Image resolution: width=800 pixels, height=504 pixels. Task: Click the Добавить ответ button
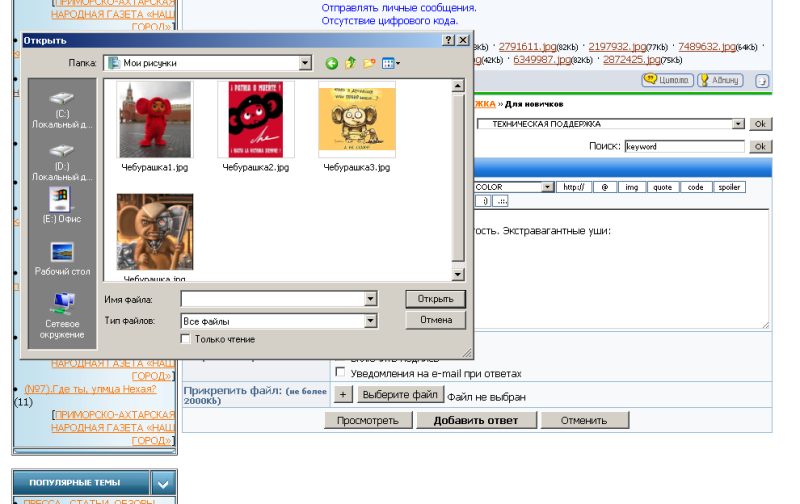click(476, 420)
